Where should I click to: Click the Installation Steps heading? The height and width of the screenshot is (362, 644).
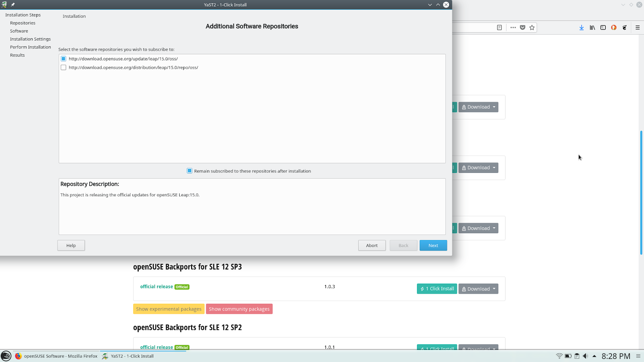[x=23, y=15]
